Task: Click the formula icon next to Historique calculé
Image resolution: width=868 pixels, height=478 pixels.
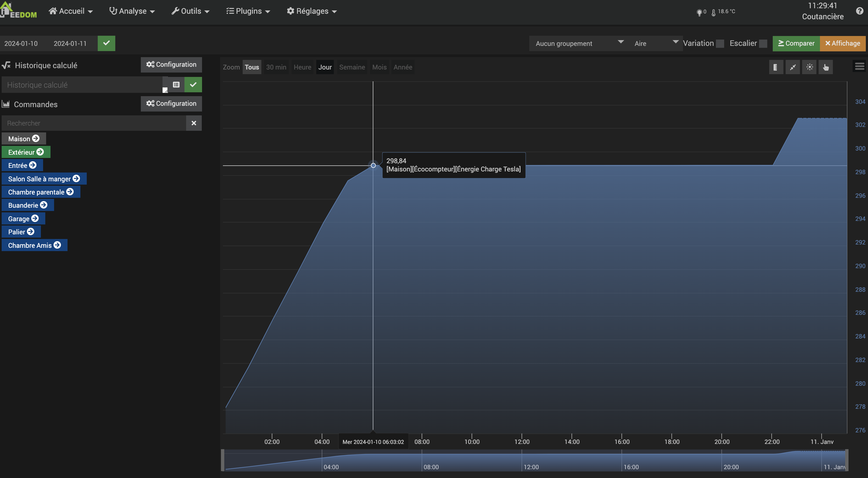Action: coord(6,65)
